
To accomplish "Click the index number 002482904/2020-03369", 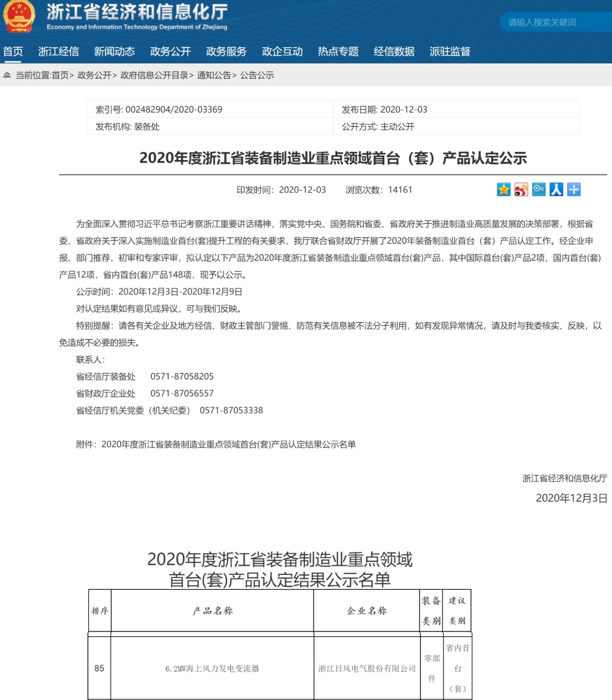I will point(174,109).
